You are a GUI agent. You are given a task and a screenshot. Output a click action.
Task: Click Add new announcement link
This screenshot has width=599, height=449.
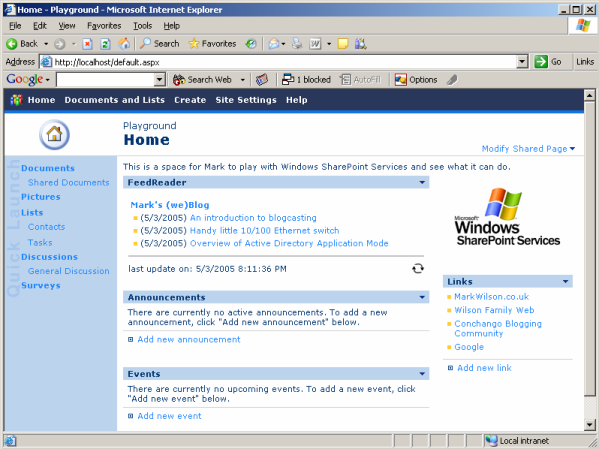pyautogui.click(x=189, y=339)
